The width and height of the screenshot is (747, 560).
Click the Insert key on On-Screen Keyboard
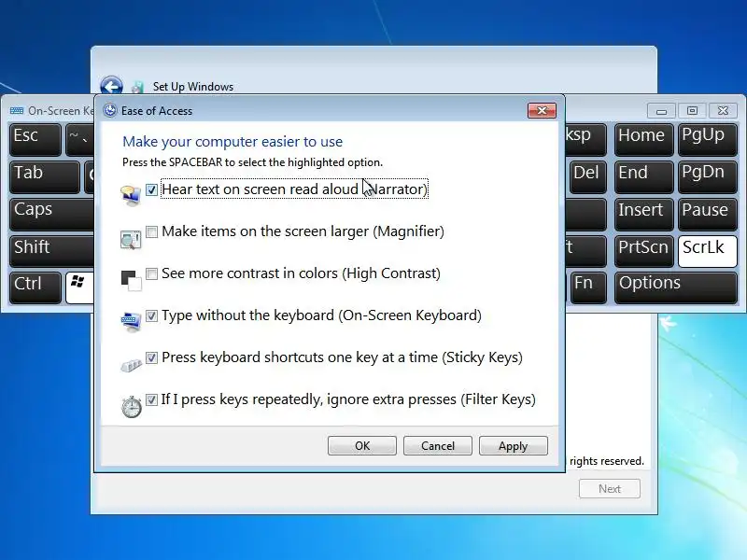643,214
